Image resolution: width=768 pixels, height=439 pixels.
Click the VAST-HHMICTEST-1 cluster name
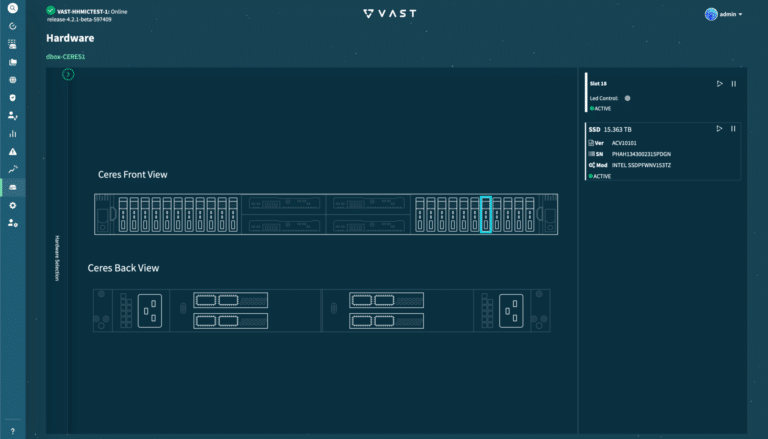pos(82,12)
